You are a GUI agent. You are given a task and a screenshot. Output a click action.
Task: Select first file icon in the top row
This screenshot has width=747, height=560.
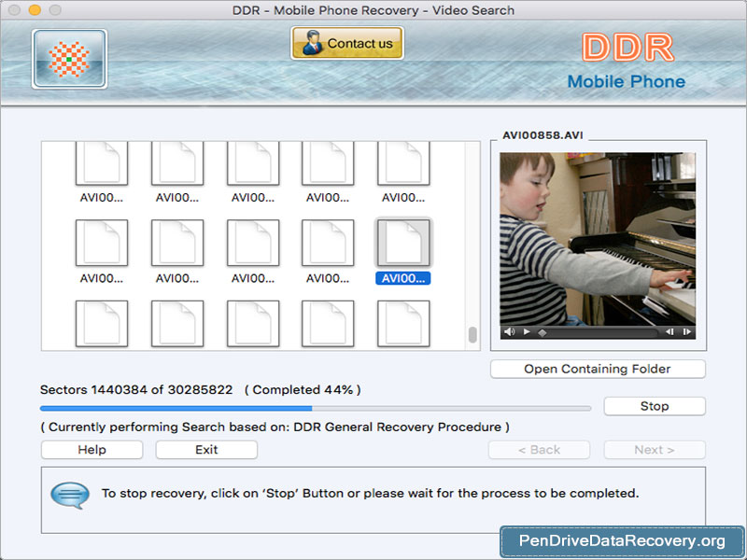102,163
